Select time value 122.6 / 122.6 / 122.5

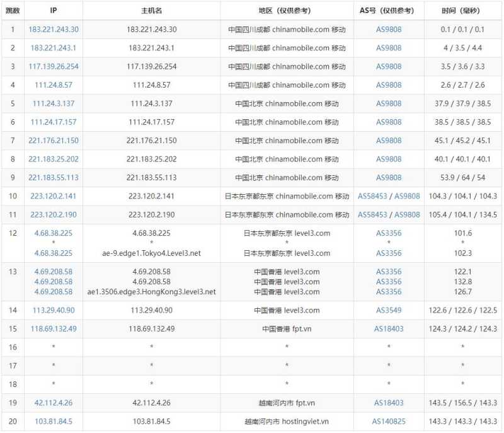(462, 310)
